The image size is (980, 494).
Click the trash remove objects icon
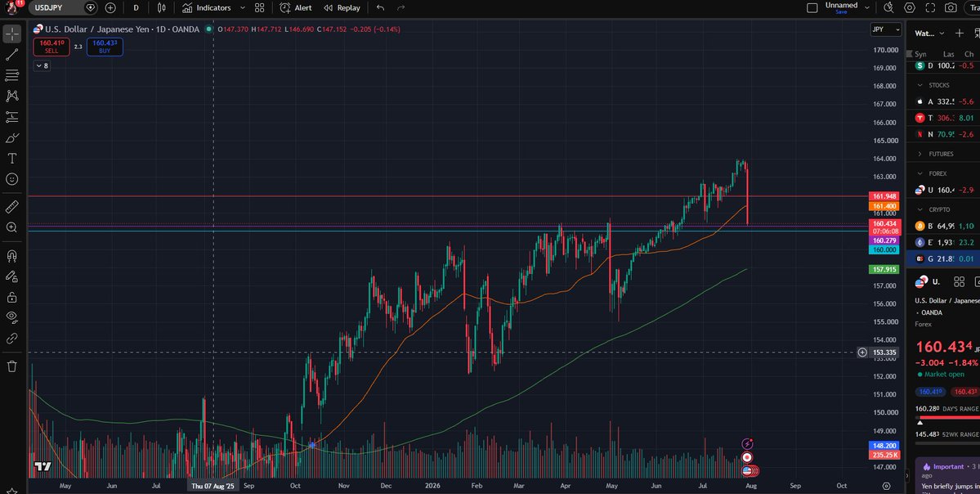click(12, 366)
